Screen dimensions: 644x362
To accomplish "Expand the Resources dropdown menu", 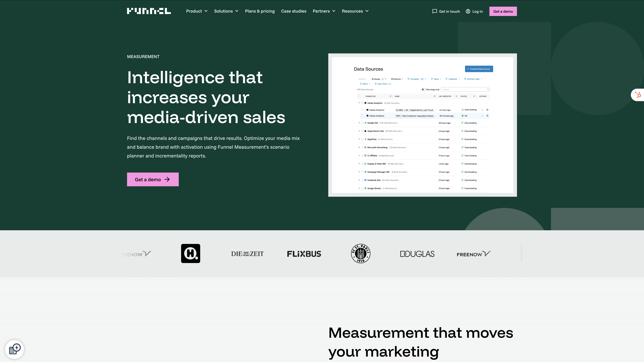I will pos(355,11).
